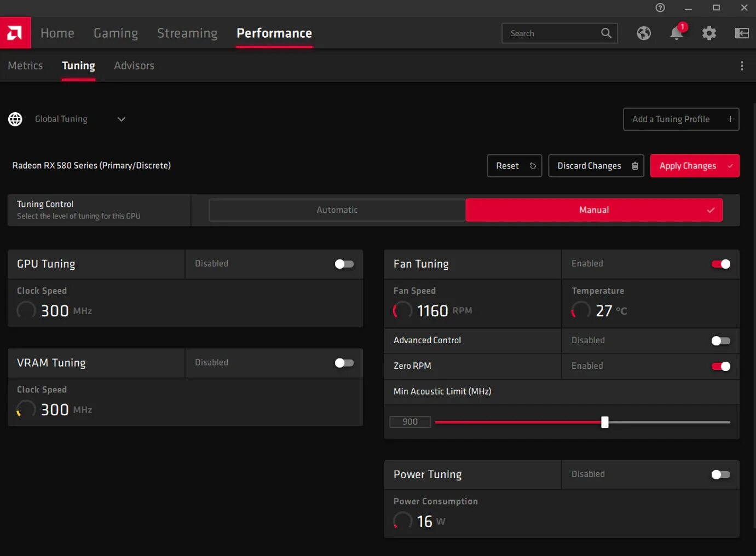
Task: Enable the Power Tuning toggle
Action: [721, 474]
